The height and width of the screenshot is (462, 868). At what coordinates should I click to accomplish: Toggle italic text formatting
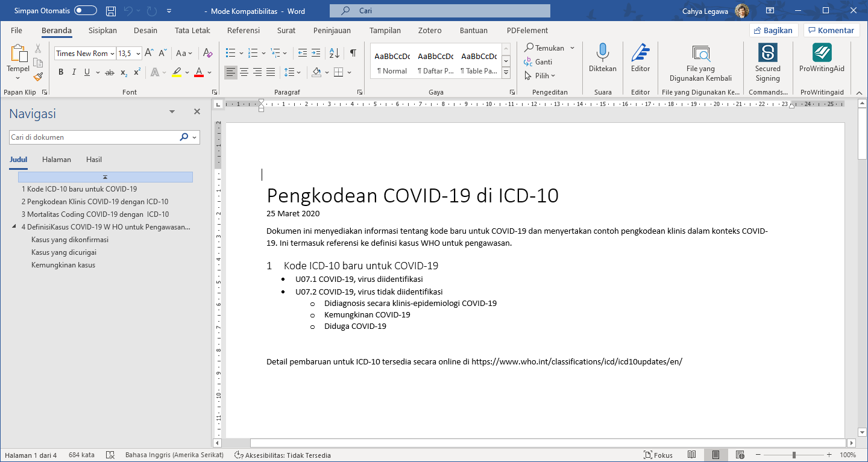pos(74,72)
